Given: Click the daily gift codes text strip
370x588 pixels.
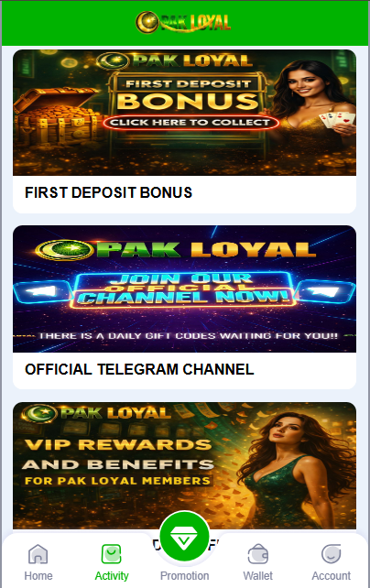Looking at the screenshot, I should click(x=188, y=335).
